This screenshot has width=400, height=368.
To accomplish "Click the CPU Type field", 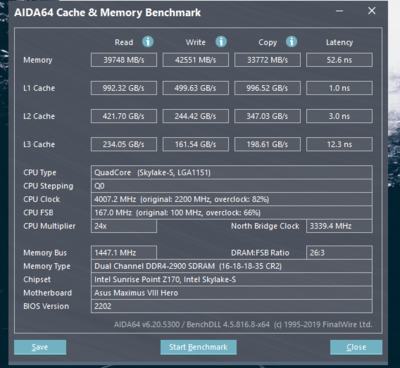I will pos(232,173).
